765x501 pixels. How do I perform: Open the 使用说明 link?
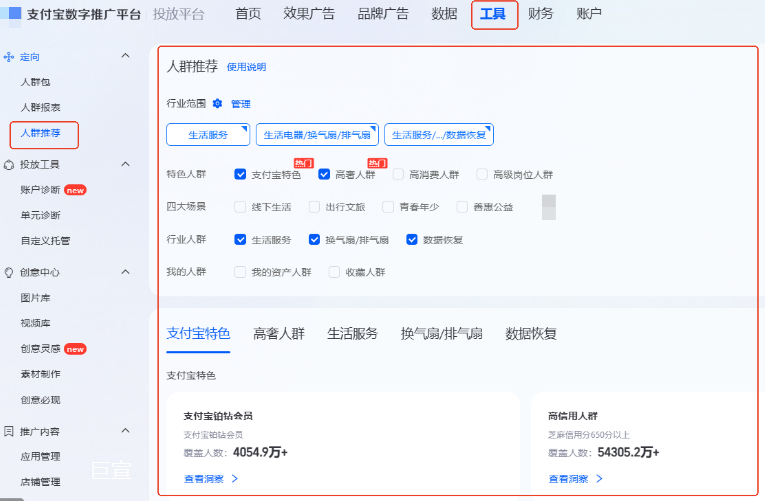pos(246,67)
